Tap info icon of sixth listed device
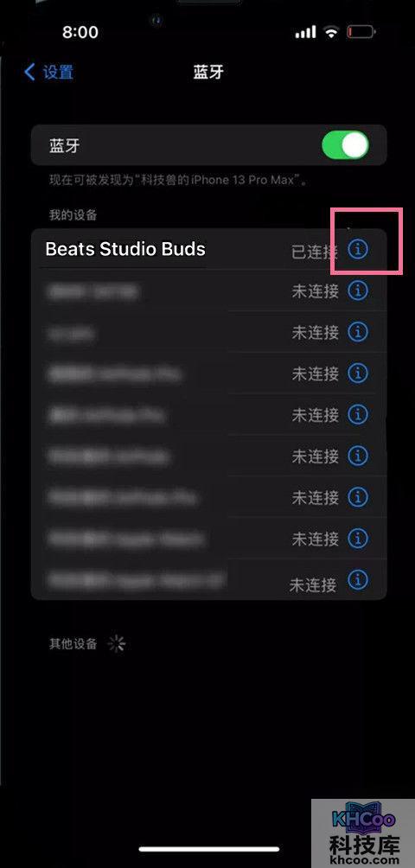 (358, 455)
